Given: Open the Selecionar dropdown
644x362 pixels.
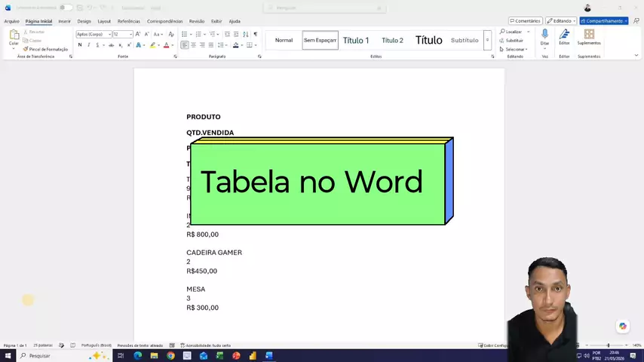Looking at the screenshot, I should [514, 49].
